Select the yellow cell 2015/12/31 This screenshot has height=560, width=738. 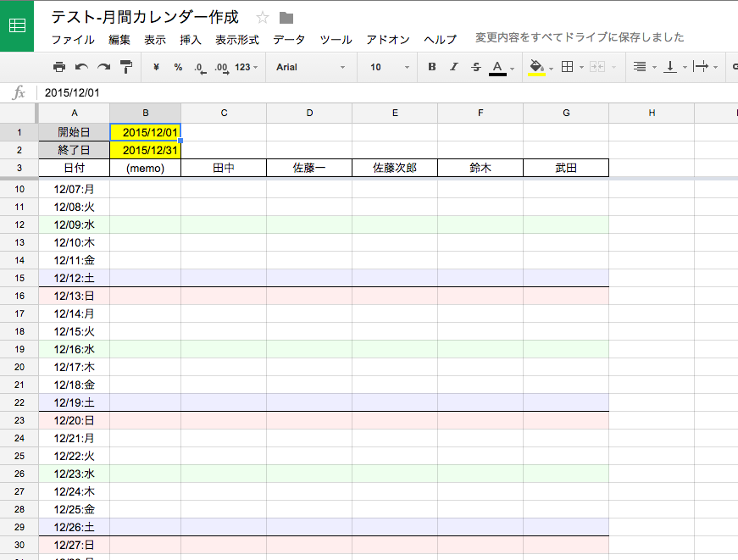coord(146,150)
